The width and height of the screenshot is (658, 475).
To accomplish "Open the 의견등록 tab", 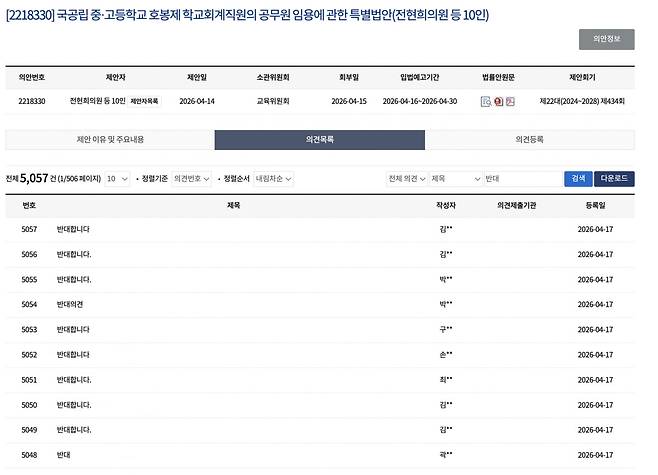I will coord(530,139).
